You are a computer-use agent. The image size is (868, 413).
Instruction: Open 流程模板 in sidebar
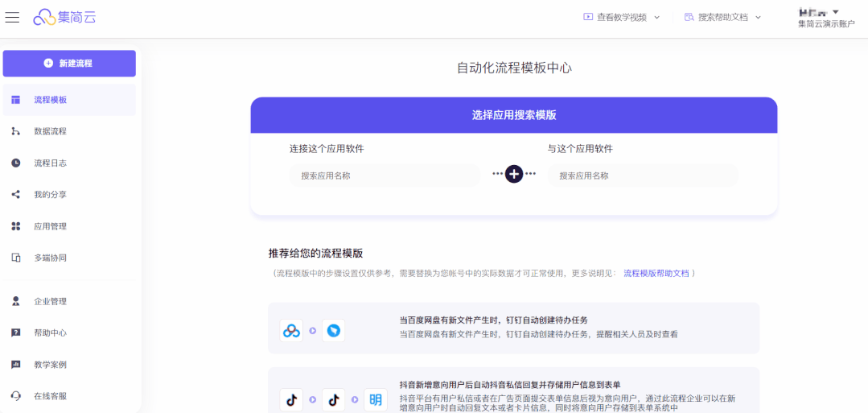click(x=69, y=100)
